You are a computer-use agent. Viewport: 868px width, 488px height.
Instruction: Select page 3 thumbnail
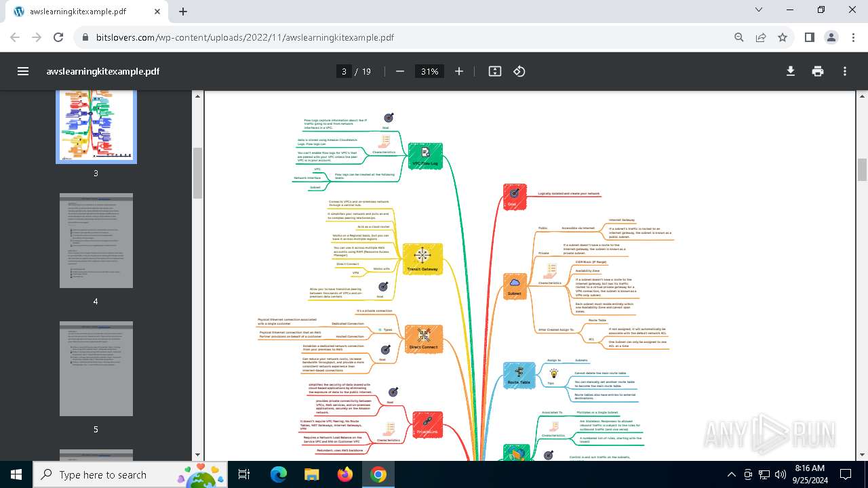(96, 127)
